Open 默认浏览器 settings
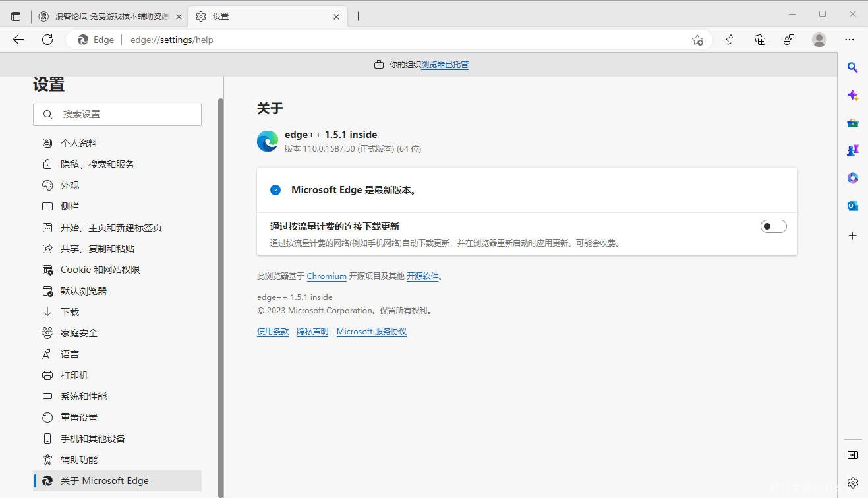 117,291
